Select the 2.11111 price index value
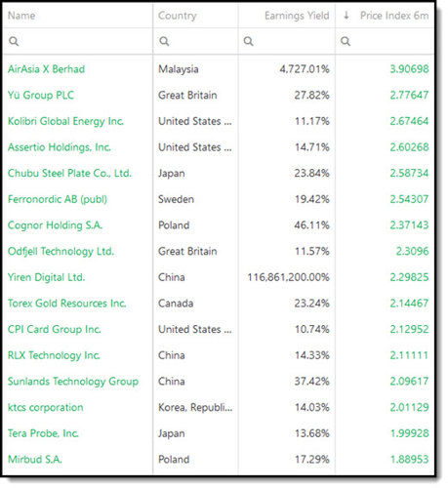The width and height of the screenshot is (448, 488). click(x=409, y=355)
